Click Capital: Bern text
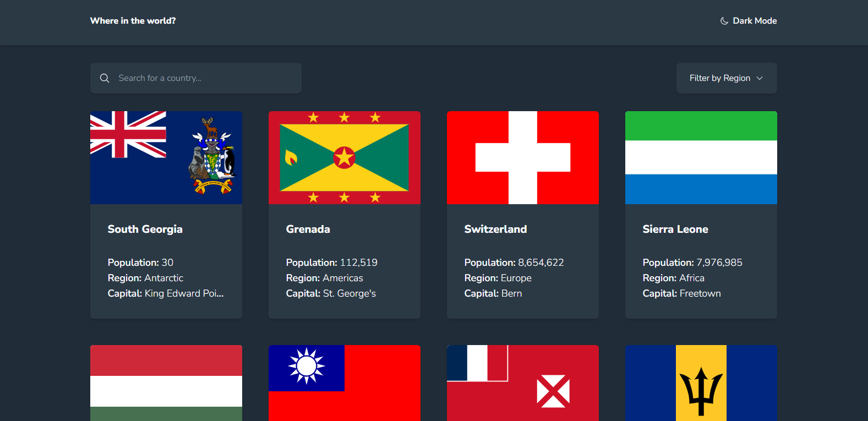The height and width of the screenshot is (421, 868). (x=493, y=293)
